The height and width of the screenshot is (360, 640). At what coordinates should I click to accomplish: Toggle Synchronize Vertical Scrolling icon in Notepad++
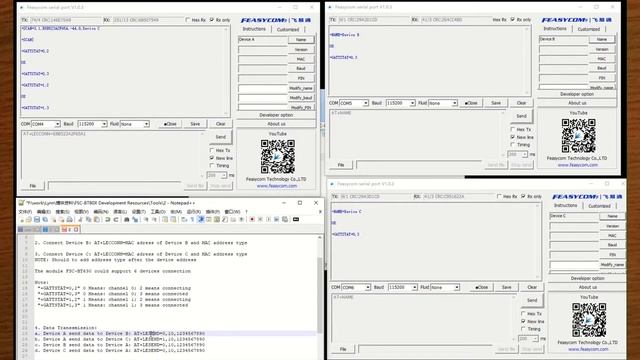point(164,220)
